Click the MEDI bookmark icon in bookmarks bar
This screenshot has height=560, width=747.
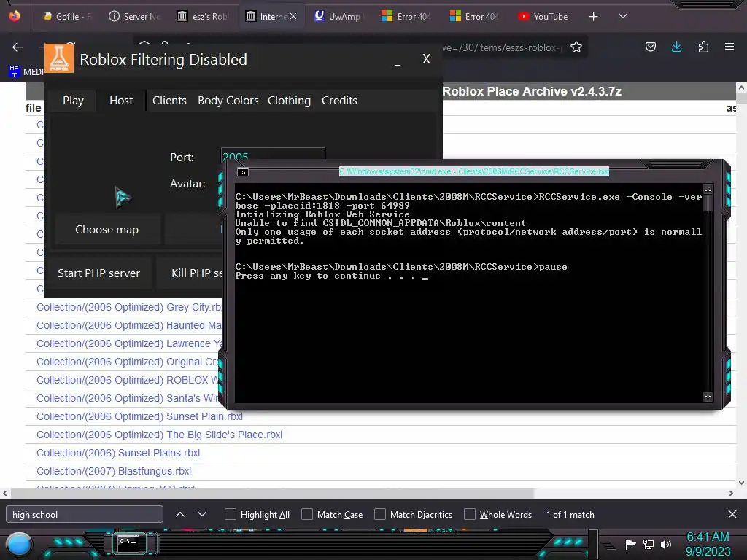point(14,71)
